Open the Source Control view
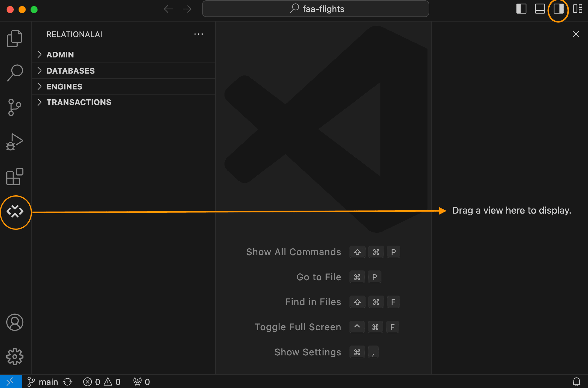The height and width of the screenshot is (388, 588). 15,107
